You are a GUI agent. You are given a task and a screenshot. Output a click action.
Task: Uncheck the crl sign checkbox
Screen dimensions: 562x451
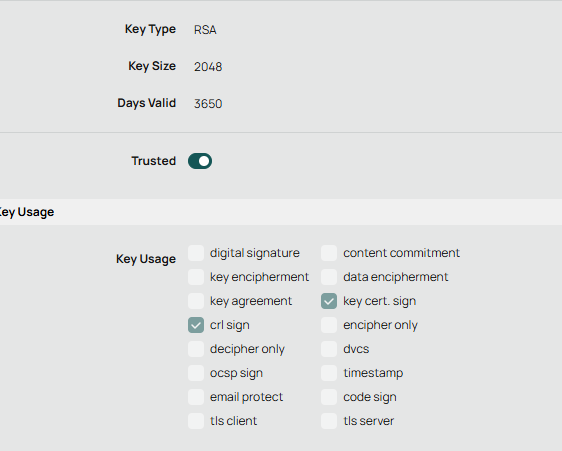coord(196,325)
